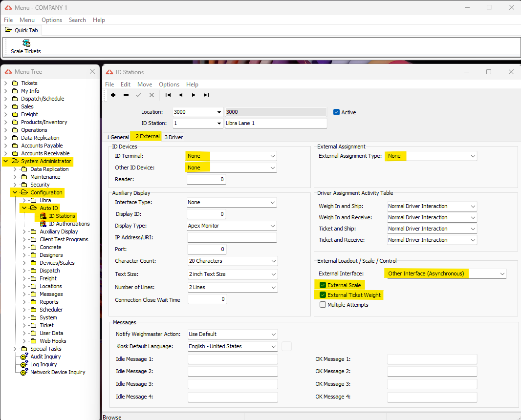Open the ID Station dropdown
521x420 pixels.
219,123
